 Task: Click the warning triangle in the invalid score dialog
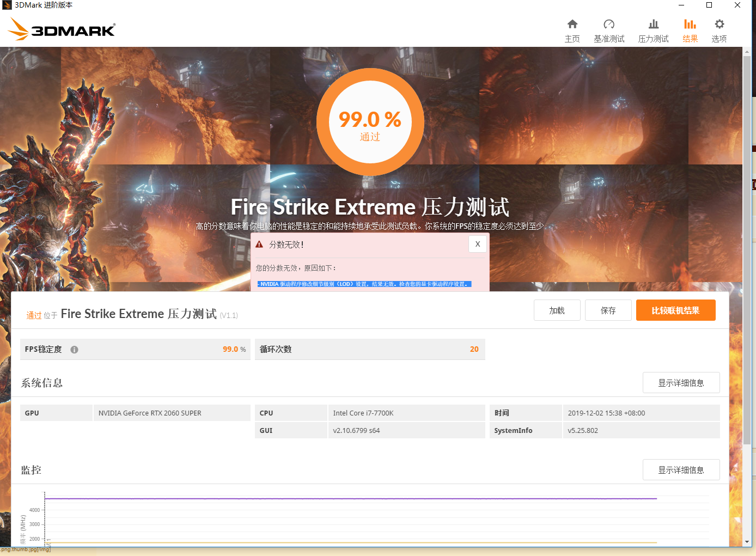(259, 245)
